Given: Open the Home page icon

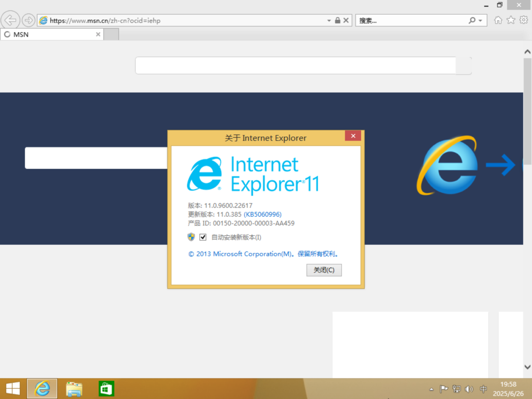Looking at the screenshot, I should click(x=498, y=20).
